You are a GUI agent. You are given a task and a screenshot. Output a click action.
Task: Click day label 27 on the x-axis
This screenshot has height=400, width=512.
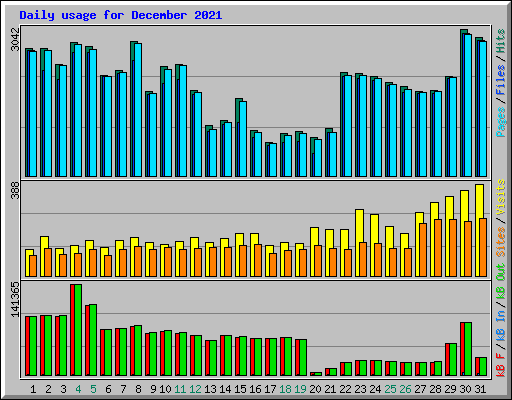[420, 389]
